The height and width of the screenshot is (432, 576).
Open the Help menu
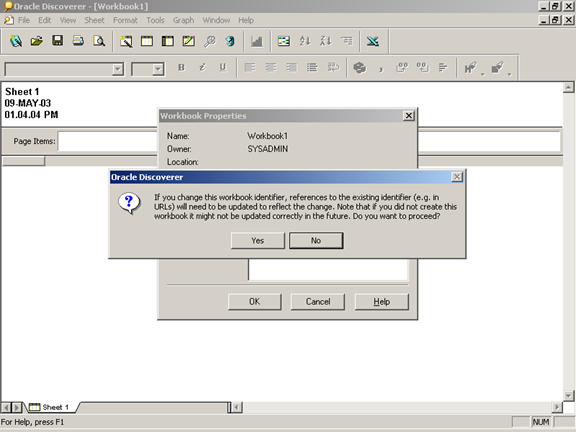point(246,20)
